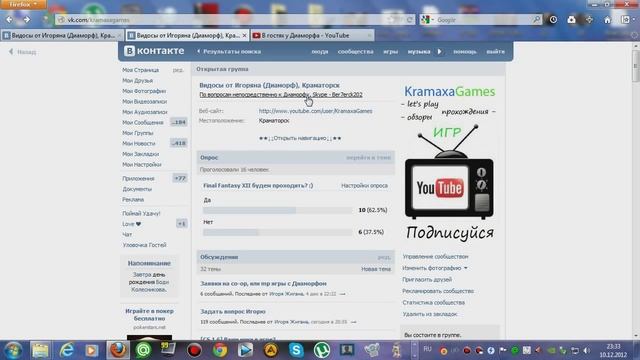The width and height of the screenshot is (640, 360).
Task: Click Настройки опроса link
Action: pos(364,185)
